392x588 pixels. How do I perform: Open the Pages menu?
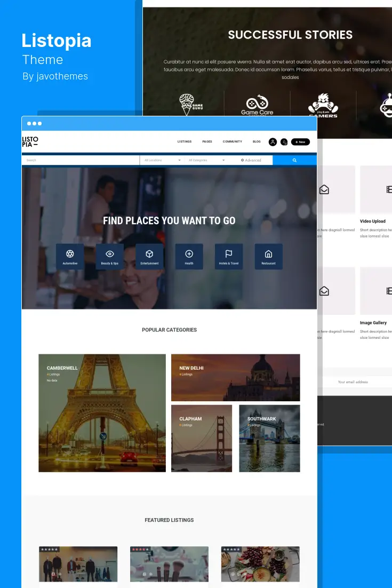pyautogui.click(x=207, y=142)
